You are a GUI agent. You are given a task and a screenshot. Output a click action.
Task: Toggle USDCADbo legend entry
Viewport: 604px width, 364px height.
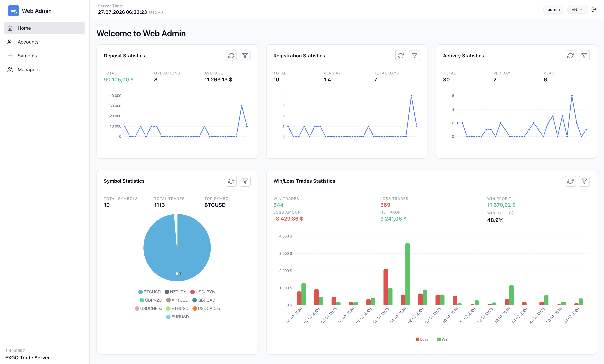click(x=206, y=308)
